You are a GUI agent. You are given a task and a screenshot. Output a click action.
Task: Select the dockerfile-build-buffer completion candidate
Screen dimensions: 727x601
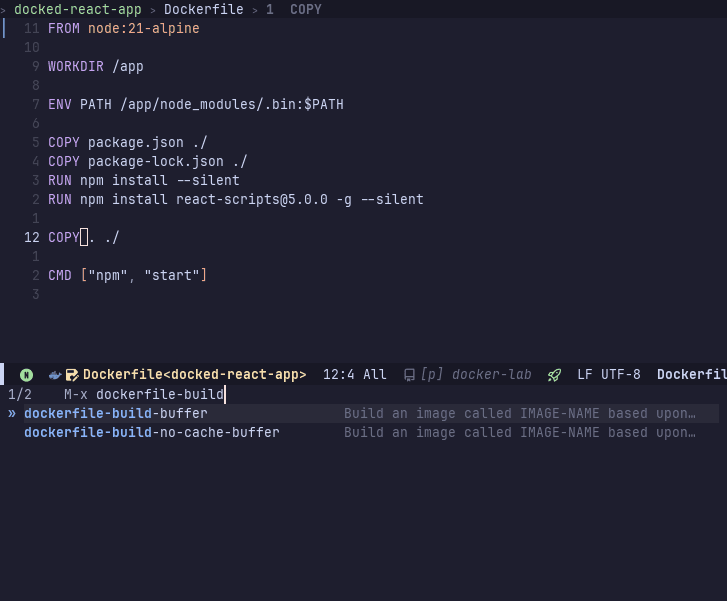click(116, 413)
